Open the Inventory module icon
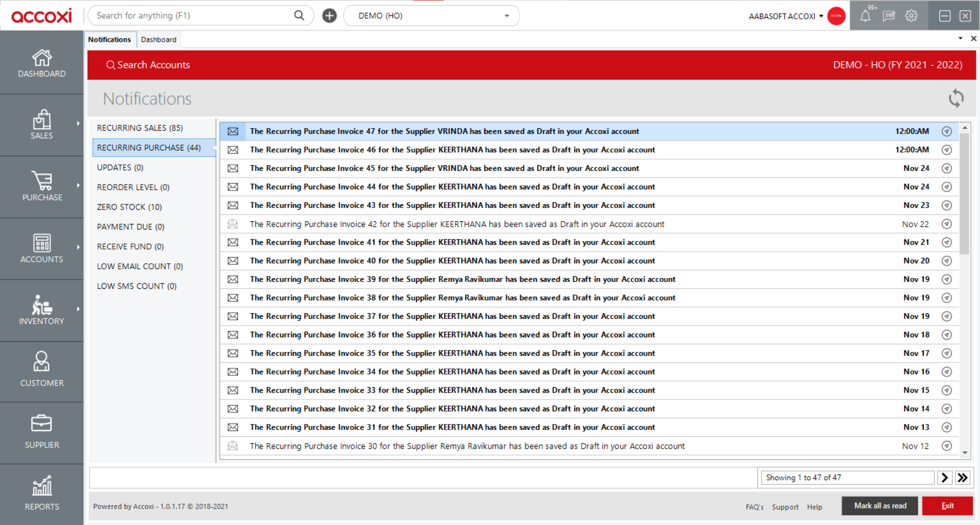Viewport: 980px width, 525px height. [x=42, y=305]
